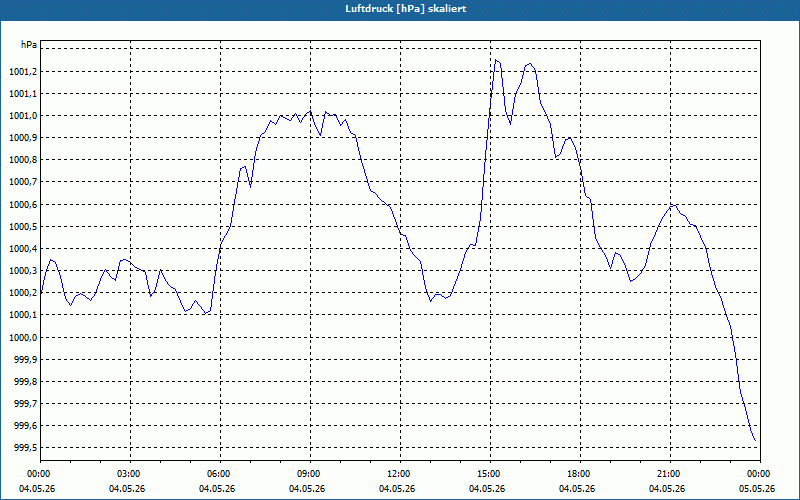The height and width of the screenshot is (500, 800).
Task: Click the 1000,3 y-axis label
Action: [x=23, y=270]
